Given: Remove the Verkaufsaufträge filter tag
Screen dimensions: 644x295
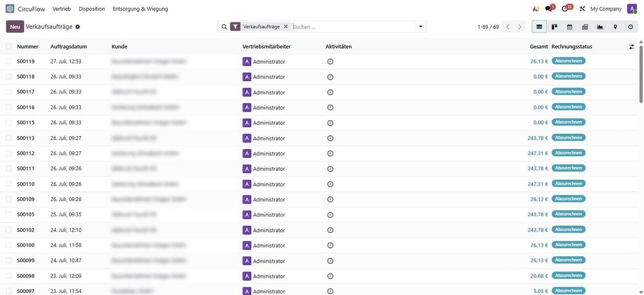Looking at the screenshot, I should 286,27.
